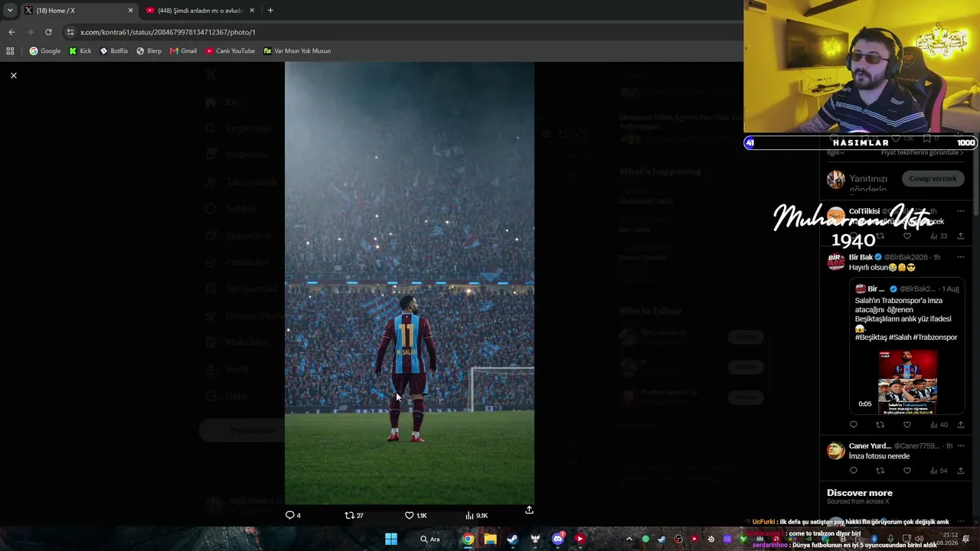Open Steam from the taskbar
This screenshot has width=980, height=551.
point(512,539)
